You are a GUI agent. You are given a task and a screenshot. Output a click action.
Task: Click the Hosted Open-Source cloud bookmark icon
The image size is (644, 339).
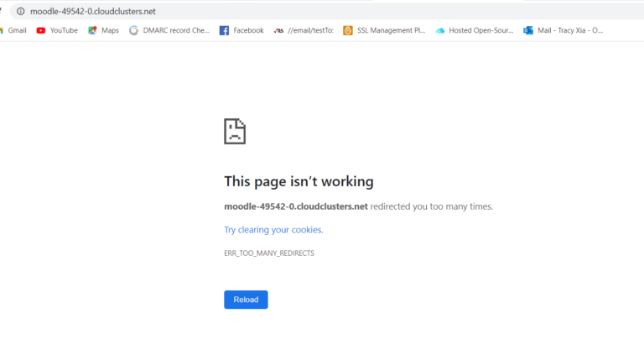(440, 30)
